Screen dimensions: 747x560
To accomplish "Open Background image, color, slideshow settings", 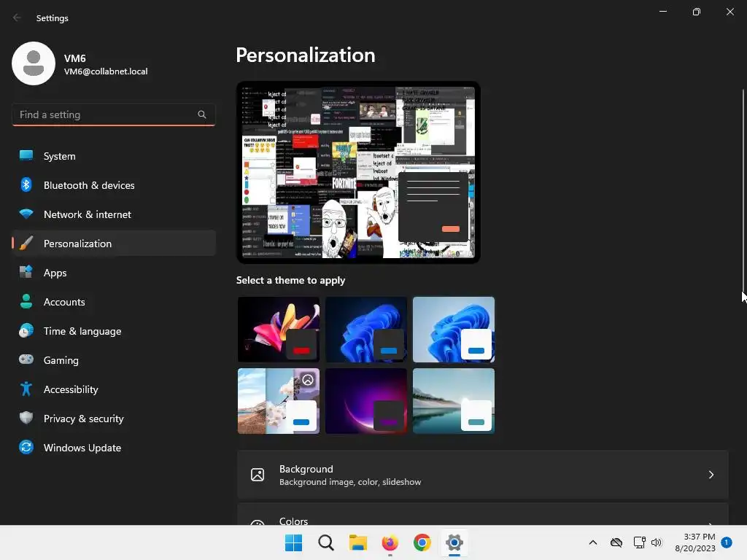I will 483,475.
